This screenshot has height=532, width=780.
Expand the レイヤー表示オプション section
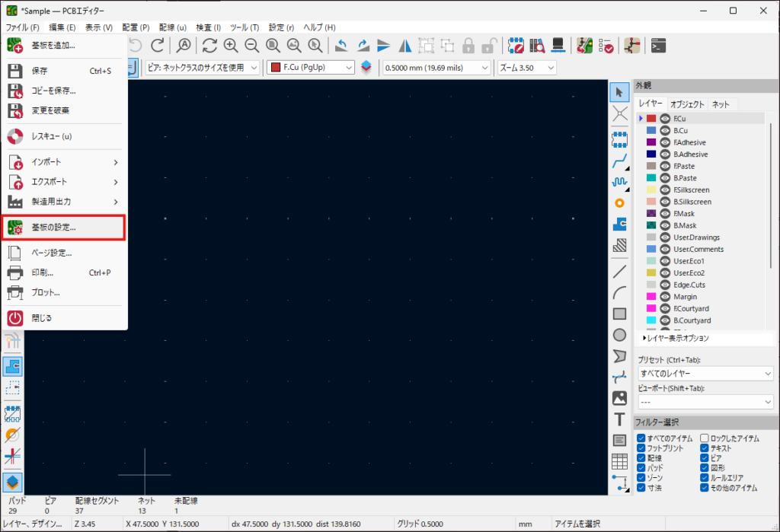coord(676,338)
